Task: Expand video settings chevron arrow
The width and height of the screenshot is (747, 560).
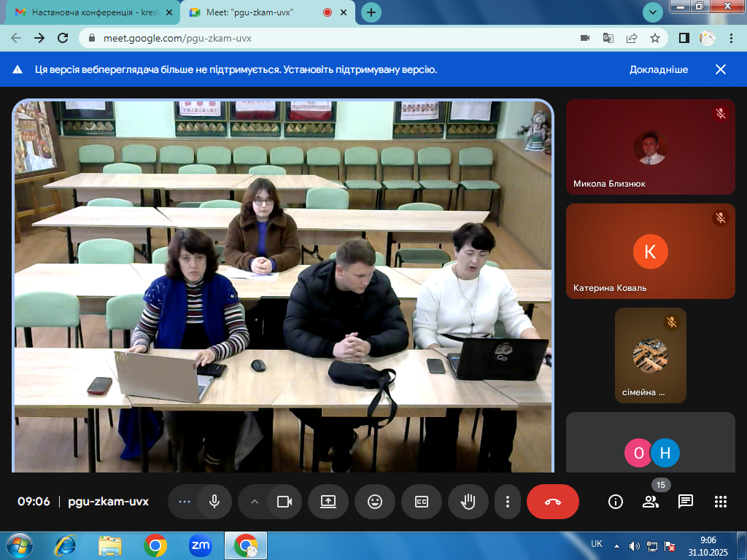Action: coord(255,502)
